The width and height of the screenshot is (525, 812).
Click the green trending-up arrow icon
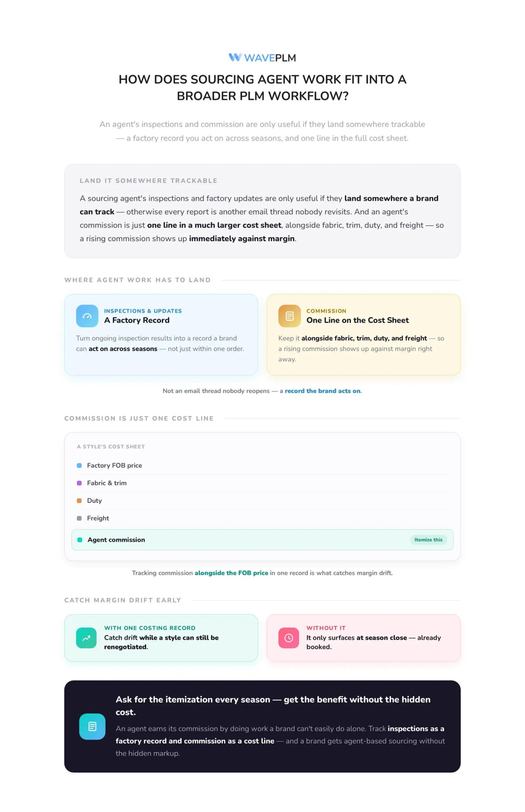(x=86, y=638)
